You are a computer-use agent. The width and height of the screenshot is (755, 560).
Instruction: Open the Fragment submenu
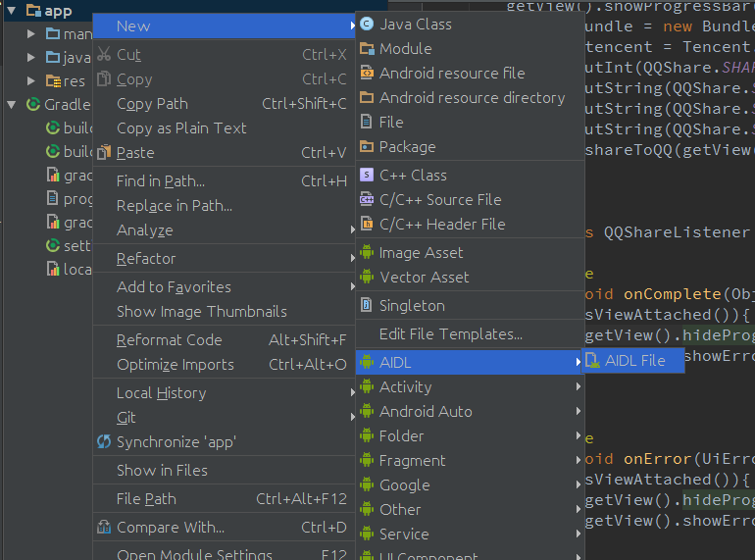412,460
